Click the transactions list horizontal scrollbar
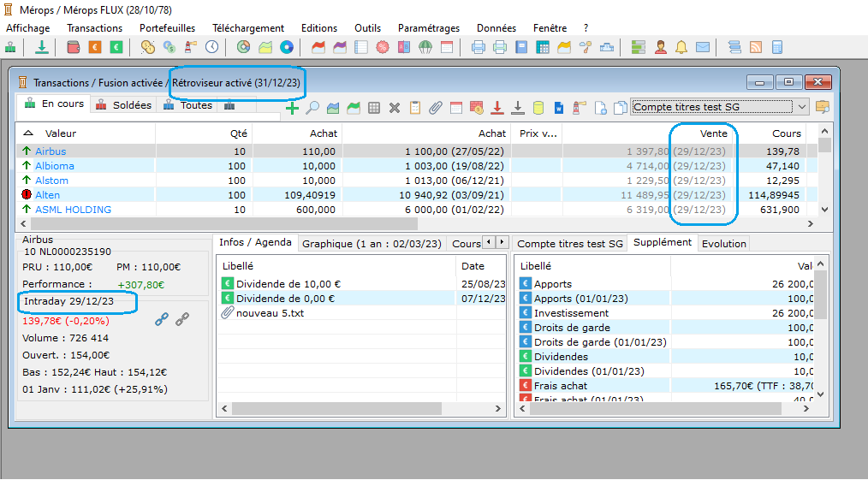 point(417,223)
